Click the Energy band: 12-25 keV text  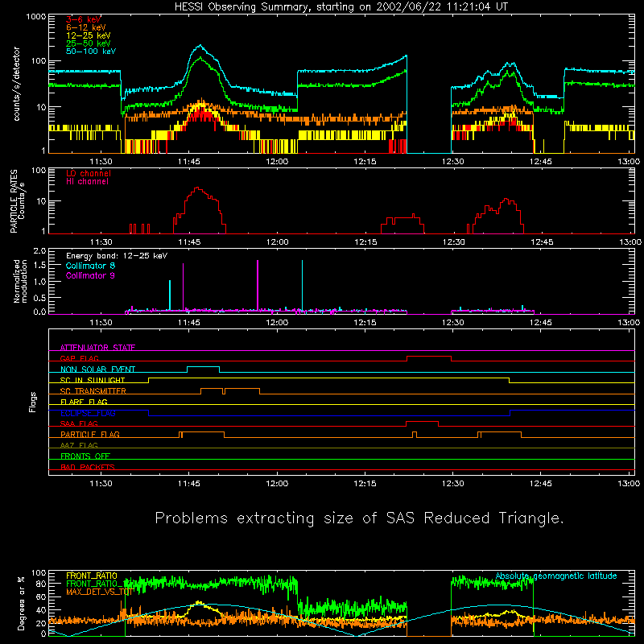117,256
